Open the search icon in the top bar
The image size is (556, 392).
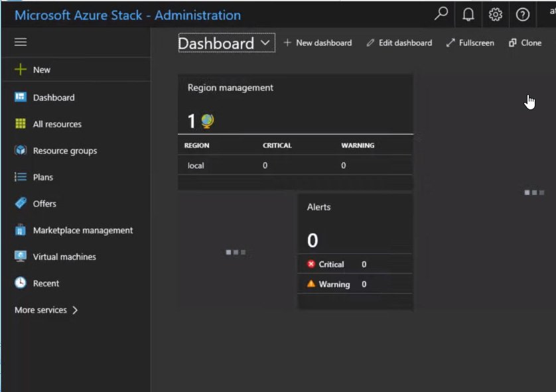point(441,13)
